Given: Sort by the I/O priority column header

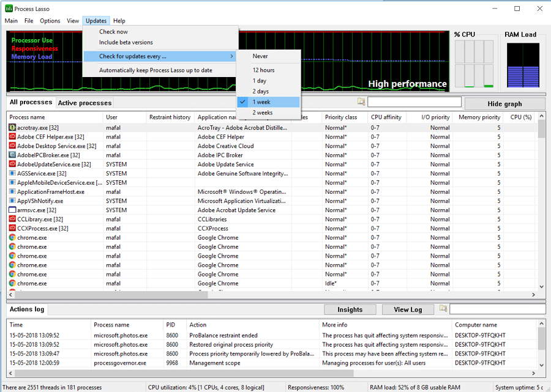Looking at the screenshot, I should [429, 117].
